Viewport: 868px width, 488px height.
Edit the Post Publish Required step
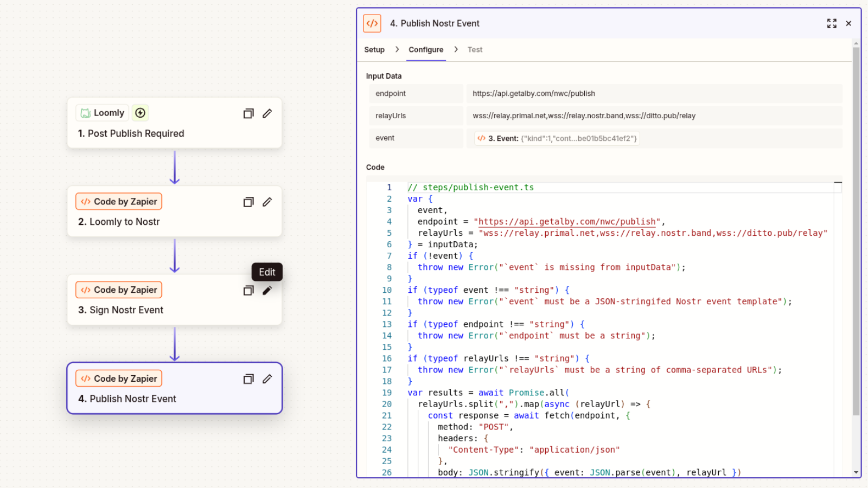click(x=267, y=113)
